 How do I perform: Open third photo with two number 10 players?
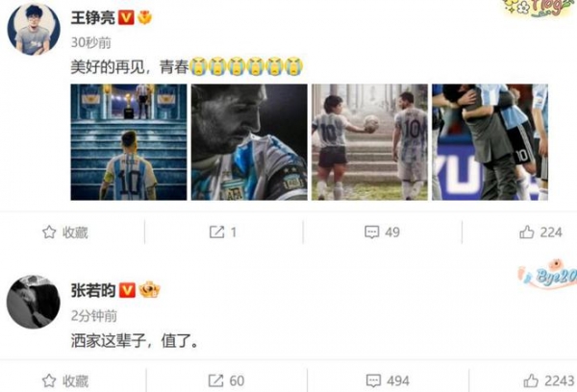click(x=369, y=142)
